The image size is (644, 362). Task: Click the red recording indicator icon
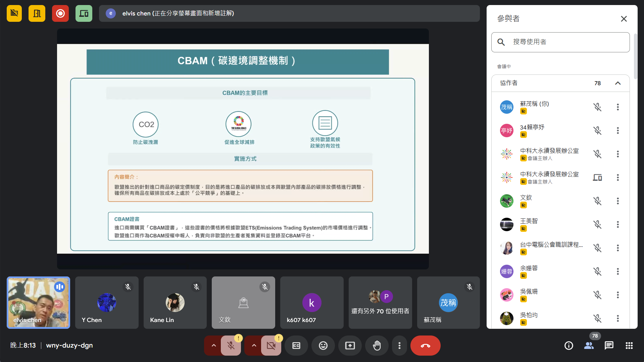tap(60, 13)
